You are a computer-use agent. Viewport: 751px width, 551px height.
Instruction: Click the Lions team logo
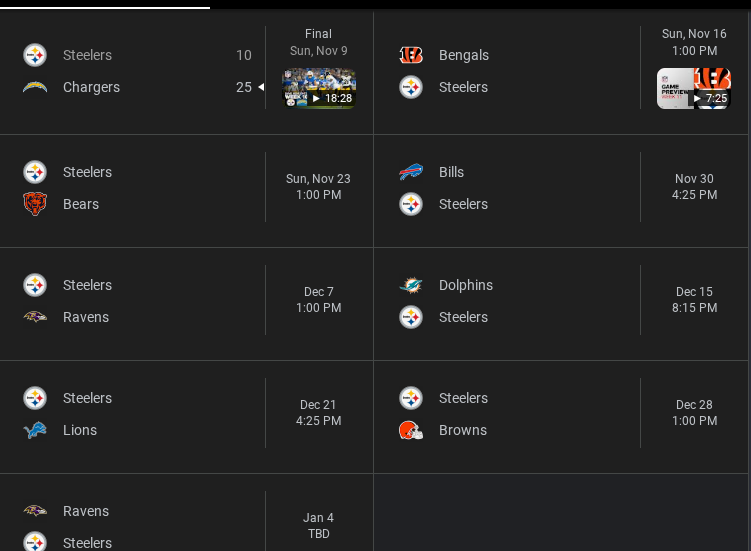[35, 430]
